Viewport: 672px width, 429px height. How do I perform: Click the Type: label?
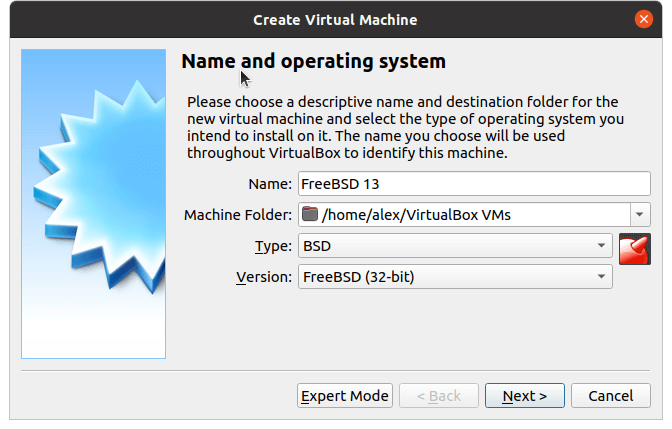[x=273, y=246]
